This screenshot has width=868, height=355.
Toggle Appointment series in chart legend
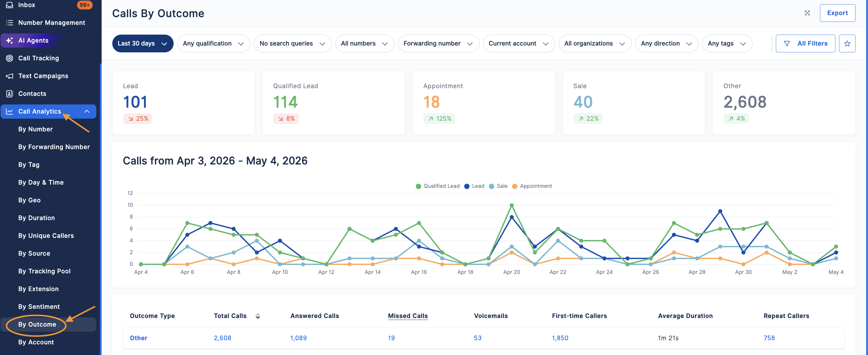tap(532, 186)
